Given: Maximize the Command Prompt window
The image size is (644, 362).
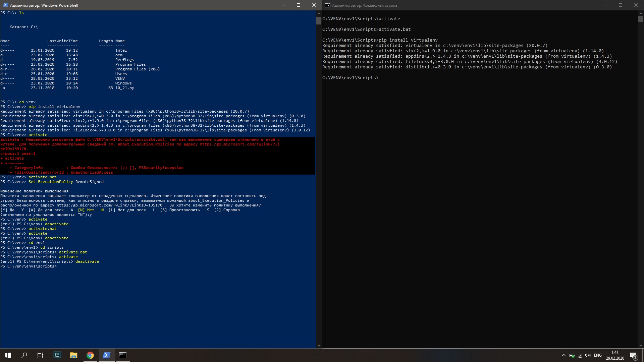Looking at the screenshot, I should (621, 5).
